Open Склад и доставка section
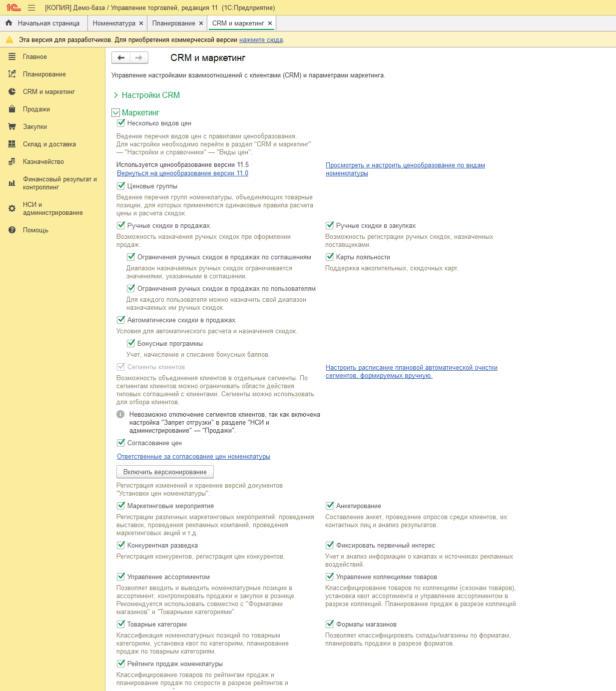Screen dimensions: 616x691 tap(49, 144)
